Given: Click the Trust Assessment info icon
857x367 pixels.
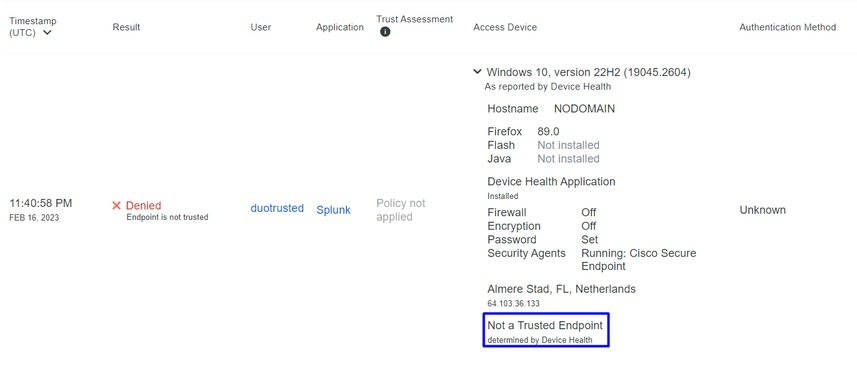Looking at the screenshot, I should click(x=385, y=32).
